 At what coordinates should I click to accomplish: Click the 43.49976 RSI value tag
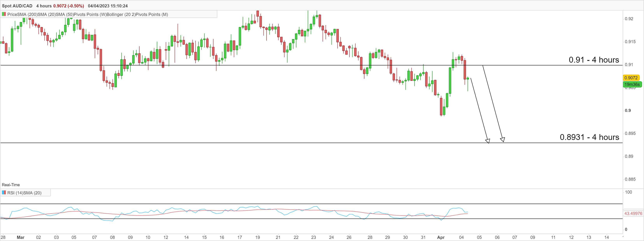(633, 213)
